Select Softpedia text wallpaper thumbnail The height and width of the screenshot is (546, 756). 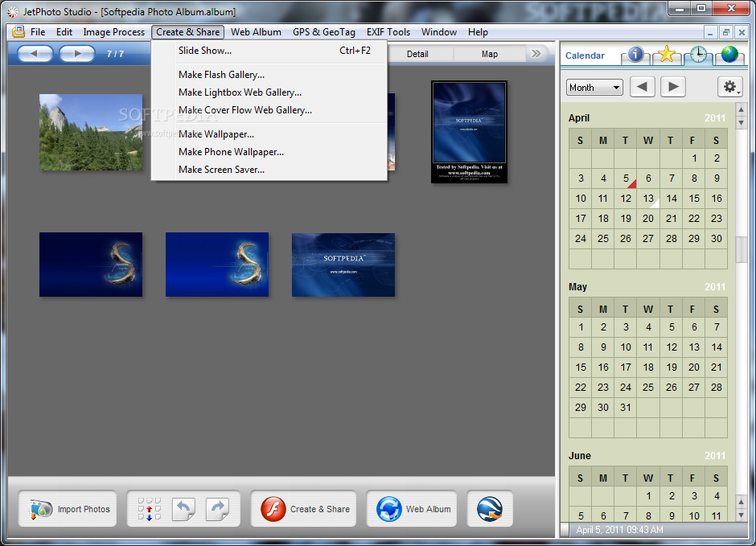(343, 265)
